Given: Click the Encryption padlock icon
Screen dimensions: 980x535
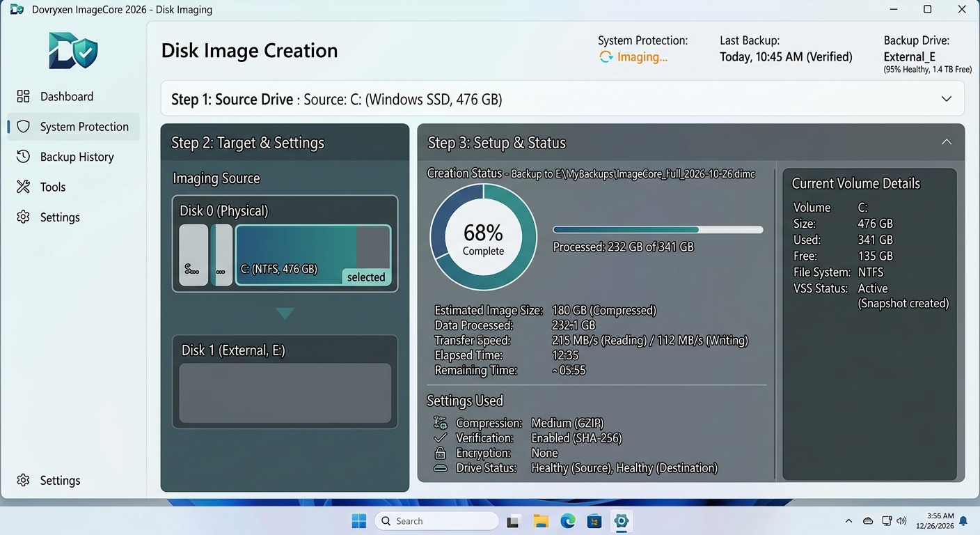Looking at the screenshot, I should 440,453.
